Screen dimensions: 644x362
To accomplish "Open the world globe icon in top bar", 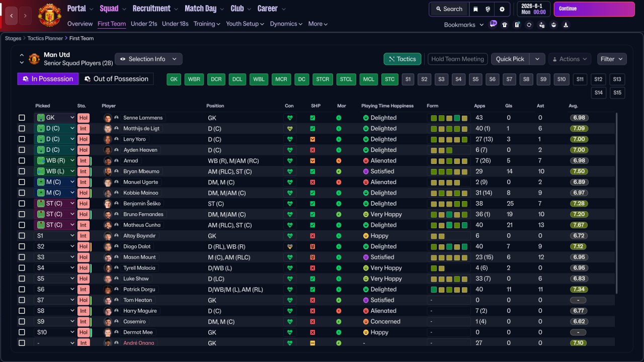I will (488, 9).
